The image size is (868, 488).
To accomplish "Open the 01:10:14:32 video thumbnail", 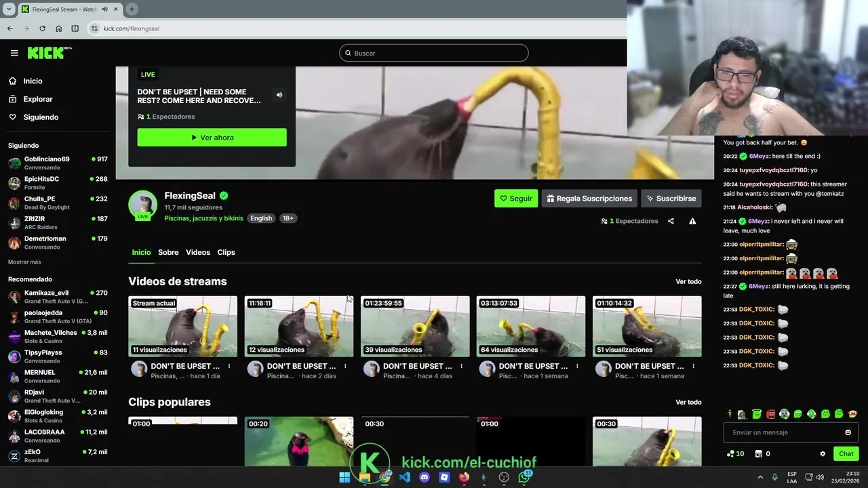I will (647, 326).
